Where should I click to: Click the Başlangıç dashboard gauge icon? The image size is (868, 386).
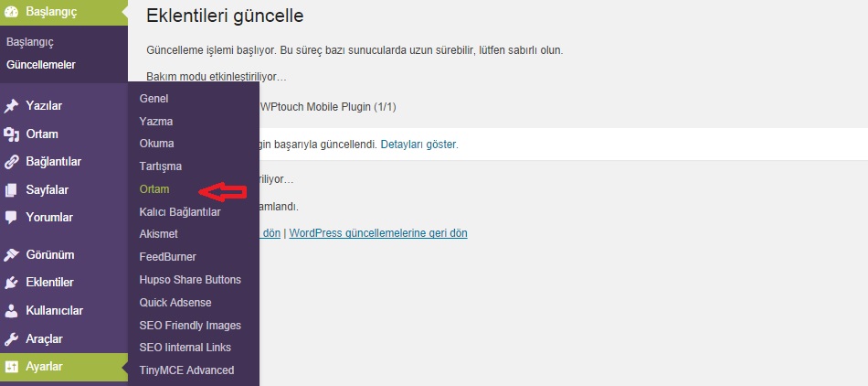(11, 12)
